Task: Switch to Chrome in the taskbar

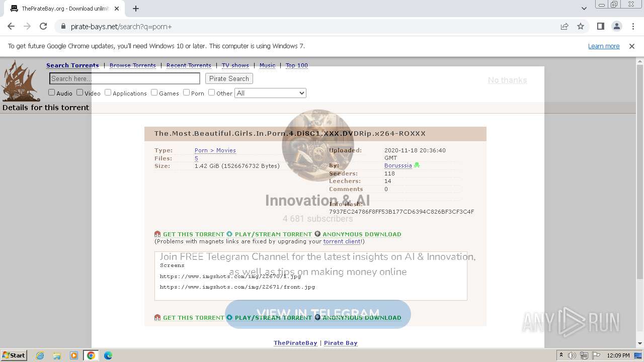Action: (x=91, y=355)
